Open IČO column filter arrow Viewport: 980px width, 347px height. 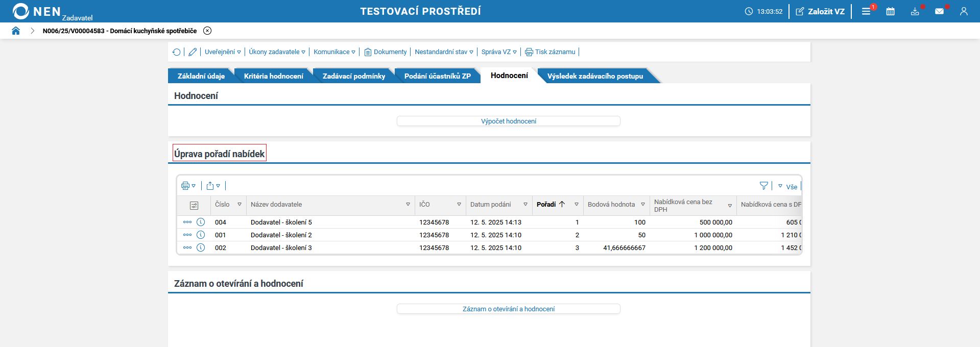pos(459,204)
